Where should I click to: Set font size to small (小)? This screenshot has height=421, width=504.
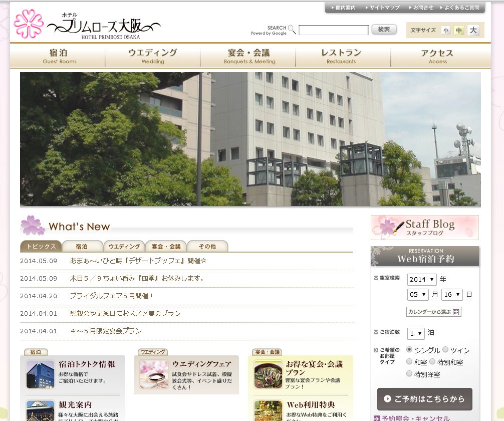(445, 30)
